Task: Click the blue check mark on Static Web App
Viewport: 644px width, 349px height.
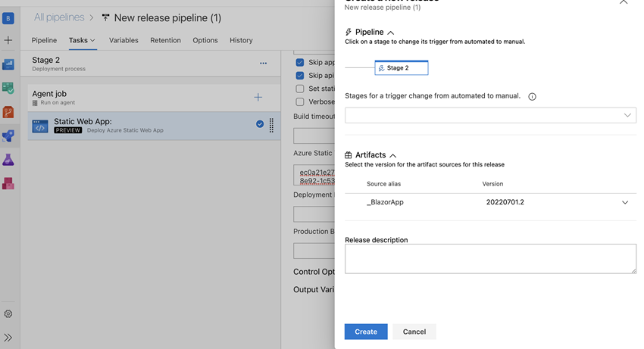Action: click(260, 124)
